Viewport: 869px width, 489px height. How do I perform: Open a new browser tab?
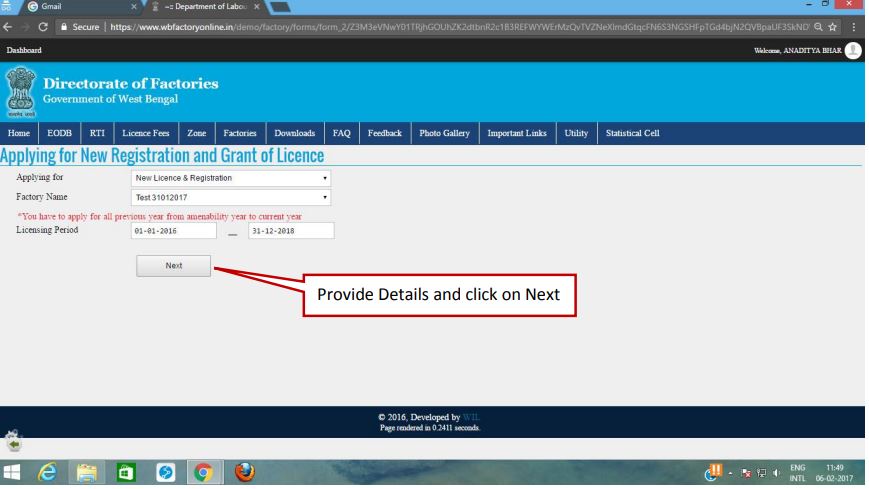[x=279, y=7]
